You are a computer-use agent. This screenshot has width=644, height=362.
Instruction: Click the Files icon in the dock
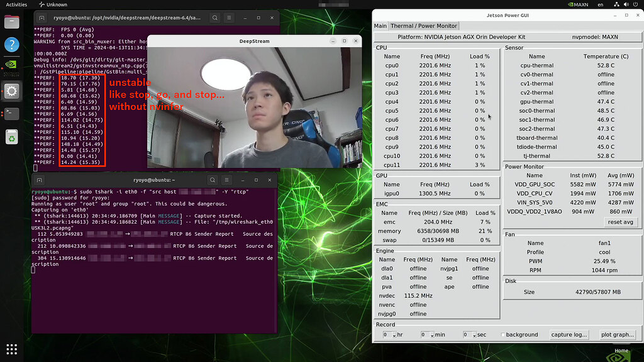(x=11, y=21)
